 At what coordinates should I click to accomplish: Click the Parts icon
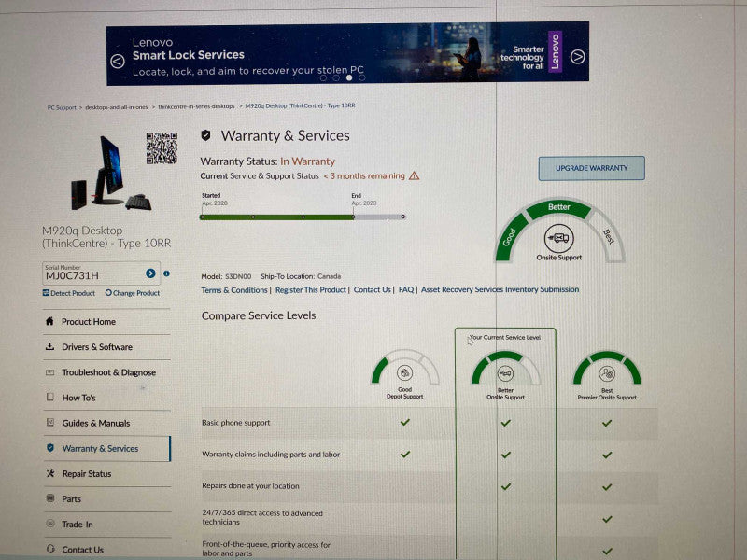pyautogui.click(x=50, y=498)
